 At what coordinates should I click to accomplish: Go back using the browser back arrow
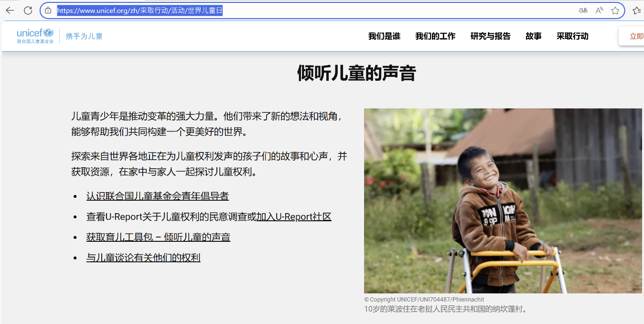10,11
